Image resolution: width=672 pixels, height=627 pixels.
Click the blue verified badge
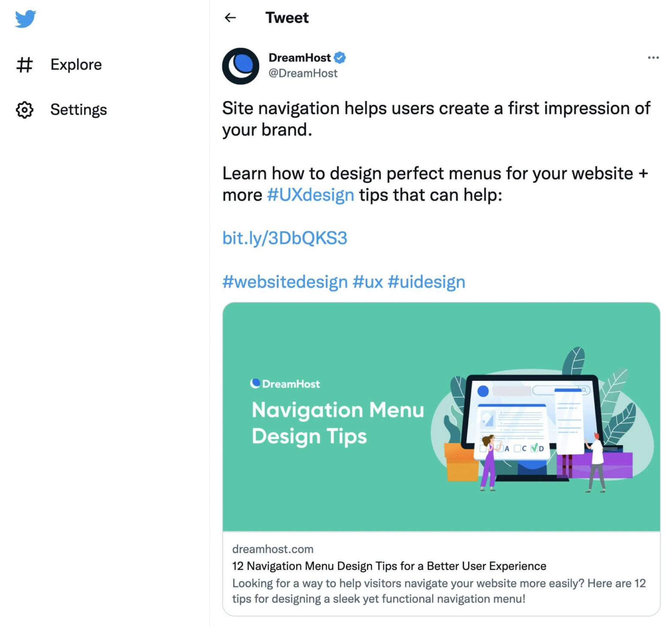340,57
